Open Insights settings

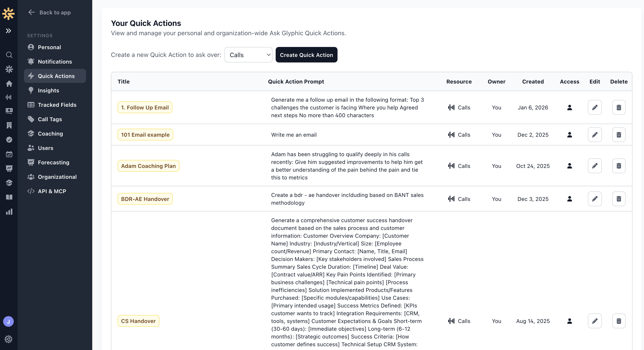pos(55,90)
